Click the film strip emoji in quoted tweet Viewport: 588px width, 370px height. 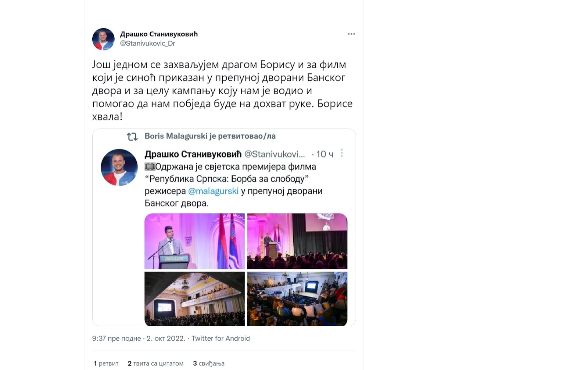tap(150, 167)
